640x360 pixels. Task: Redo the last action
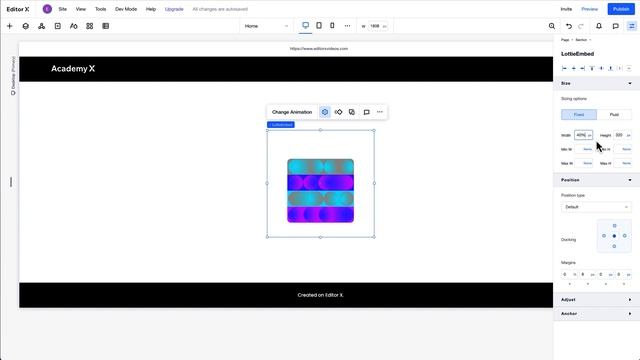click(581, 26)
